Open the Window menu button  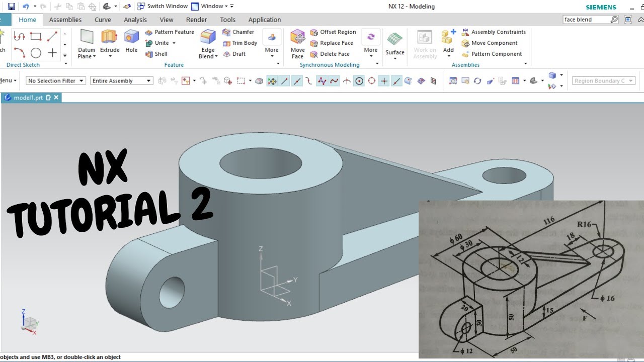click(x=211, y=6)
